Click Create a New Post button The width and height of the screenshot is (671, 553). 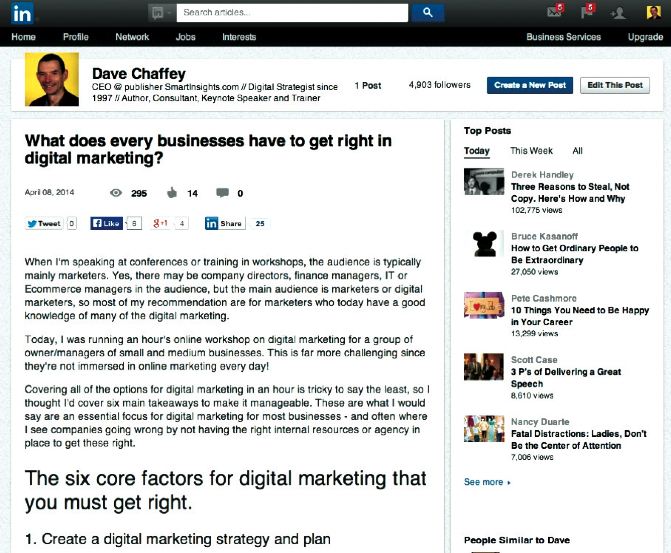click(x=530, y=85)
